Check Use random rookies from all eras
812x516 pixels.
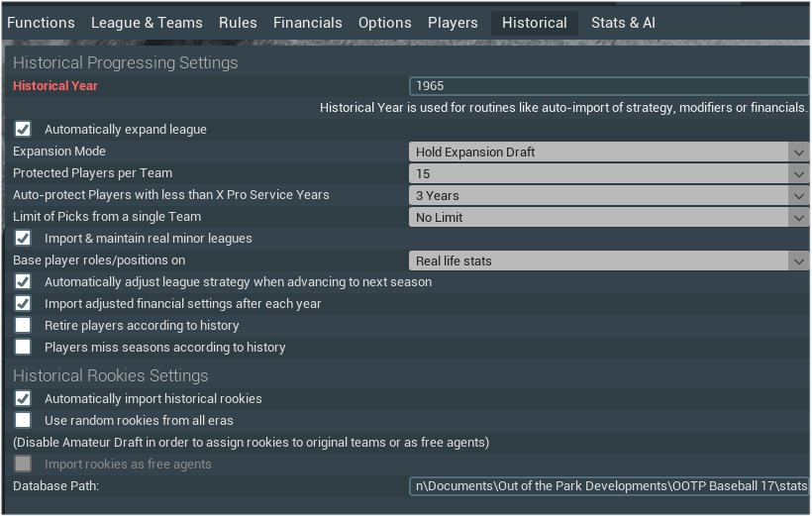click(23, 421)
